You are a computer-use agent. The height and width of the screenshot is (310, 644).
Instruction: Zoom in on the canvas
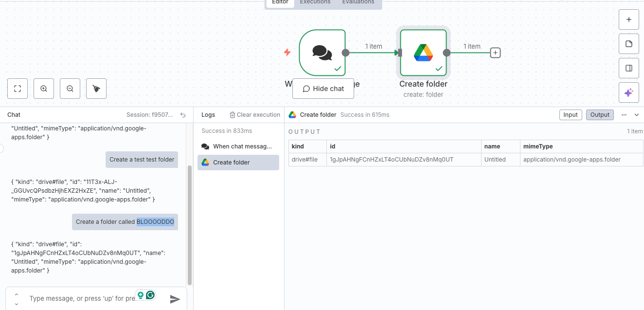click(x=44, y=89)
